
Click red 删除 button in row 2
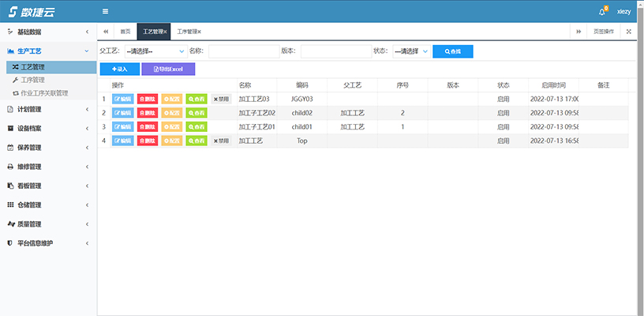pos(148,113)
